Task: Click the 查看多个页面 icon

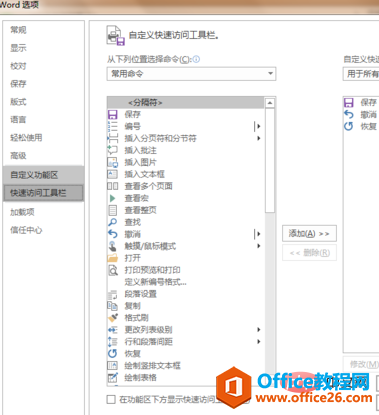Action: pyautogui.click(x=113, y=186)
